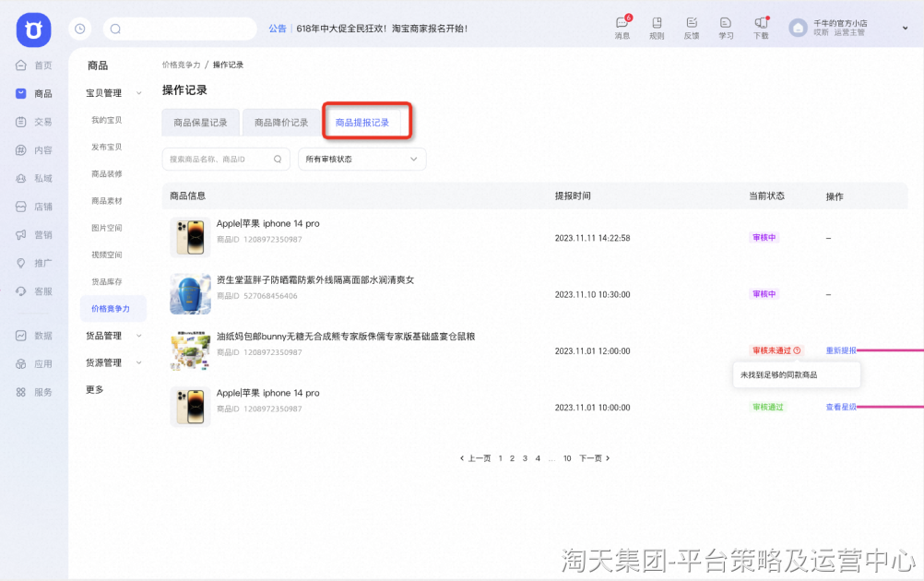Click the 油纸妈包邮bunny product title

pyautogui.click(x=345, y=337)
